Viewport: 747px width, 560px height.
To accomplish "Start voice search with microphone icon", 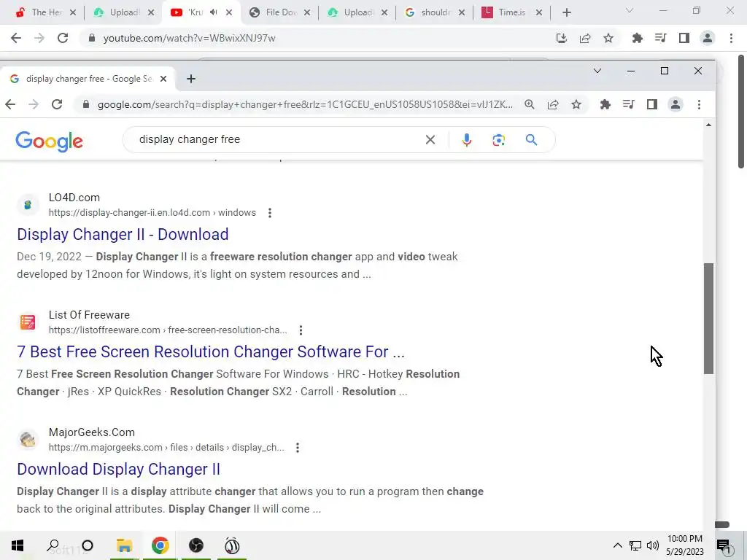I will pos(467,139).
